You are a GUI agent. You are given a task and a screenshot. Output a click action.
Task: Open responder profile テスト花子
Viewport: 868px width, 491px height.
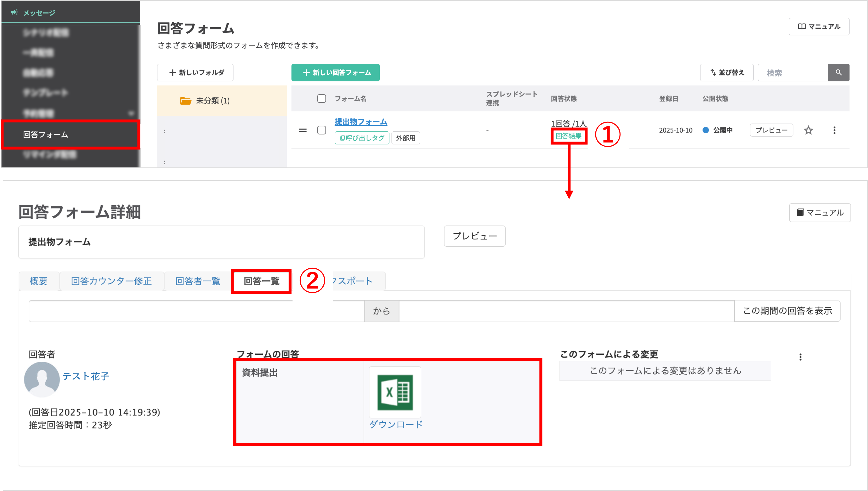86,377
